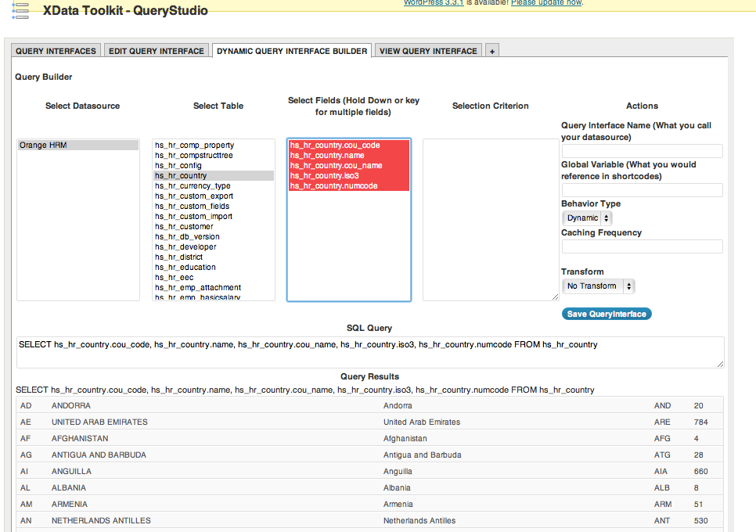Open the View Query Interface tab

[x=428, y=51]
